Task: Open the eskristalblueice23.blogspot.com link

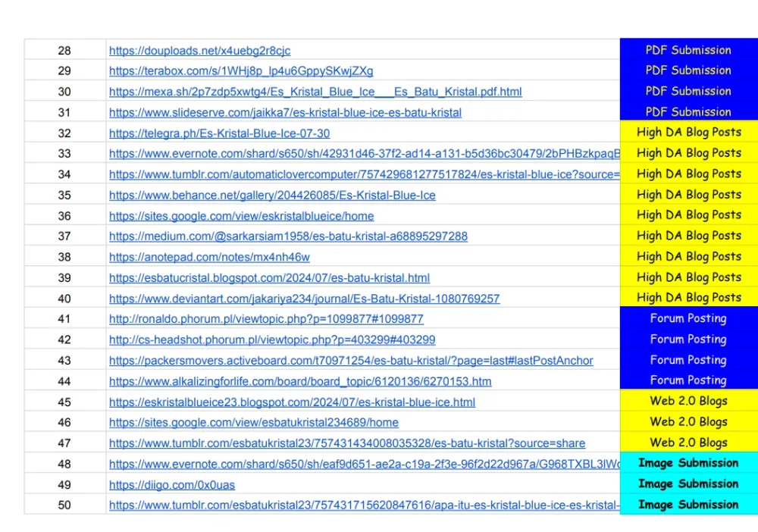Action: point(292,402)
